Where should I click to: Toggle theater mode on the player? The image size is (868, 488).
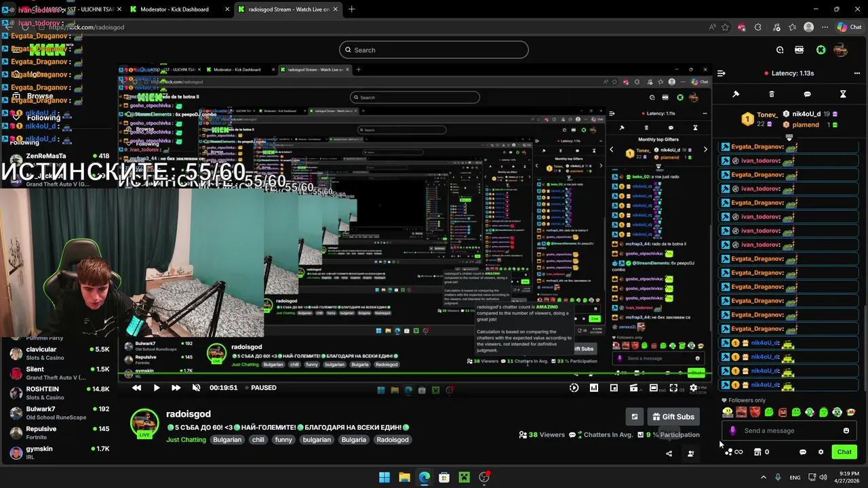click(654, 388)
